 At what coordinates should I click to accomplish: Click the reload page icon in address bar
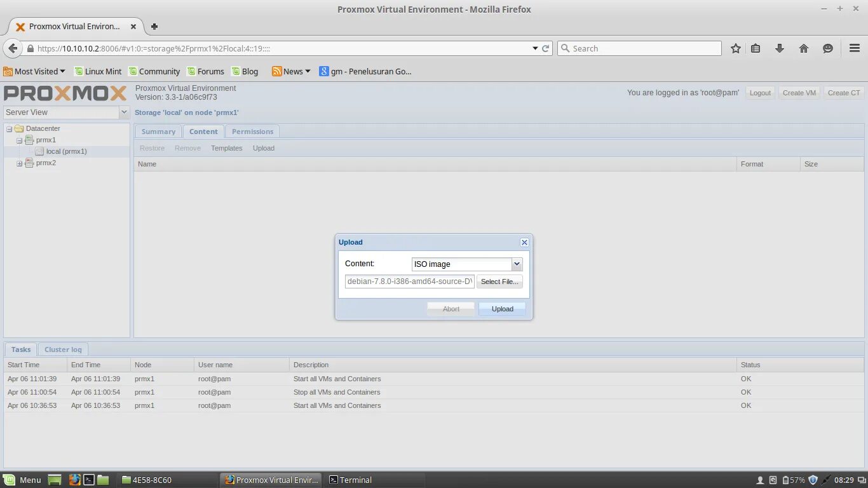tap(545, 48)
